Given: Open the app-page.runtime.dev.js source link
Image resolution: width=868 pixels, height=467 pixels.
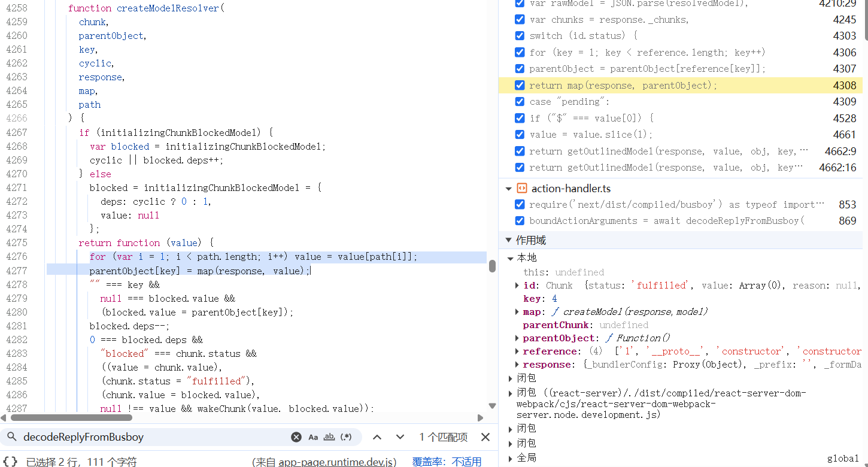Looking at the screenshot, I should [x=337, y=462].
